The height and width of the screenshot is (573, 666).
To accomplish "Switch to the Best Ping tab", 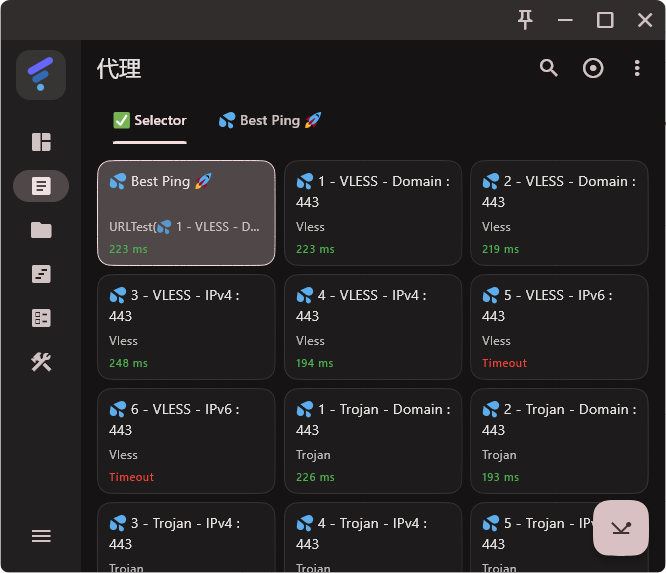I will point(270,120).
